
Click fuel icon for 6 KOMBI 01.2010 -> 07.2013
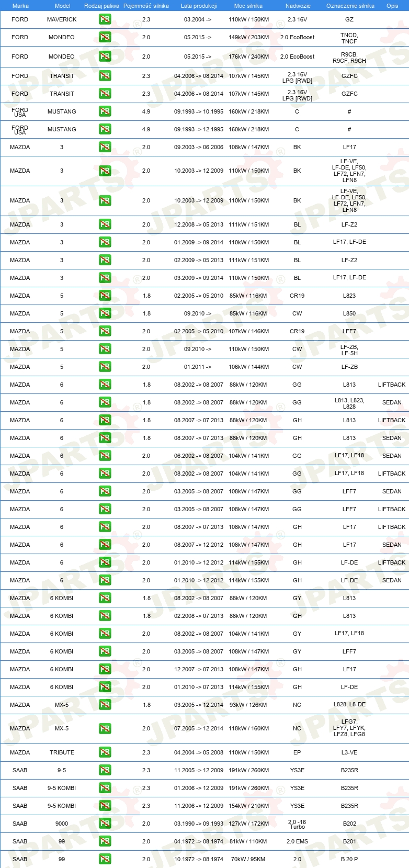pos(105,687)
